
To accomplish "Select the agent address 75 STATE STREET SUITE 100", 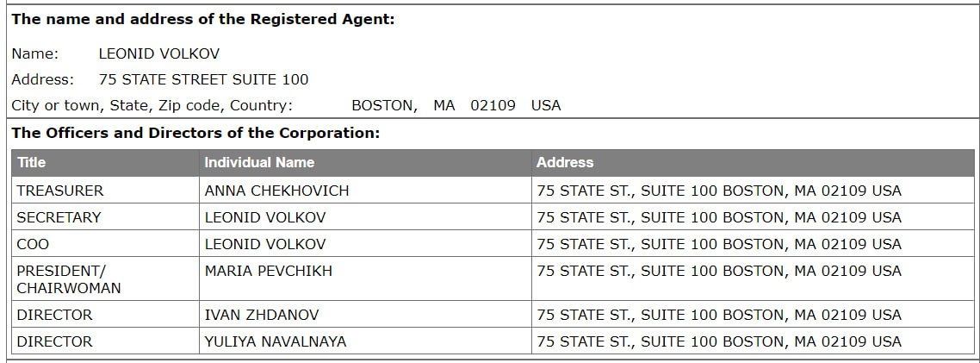I will (204, 79).
